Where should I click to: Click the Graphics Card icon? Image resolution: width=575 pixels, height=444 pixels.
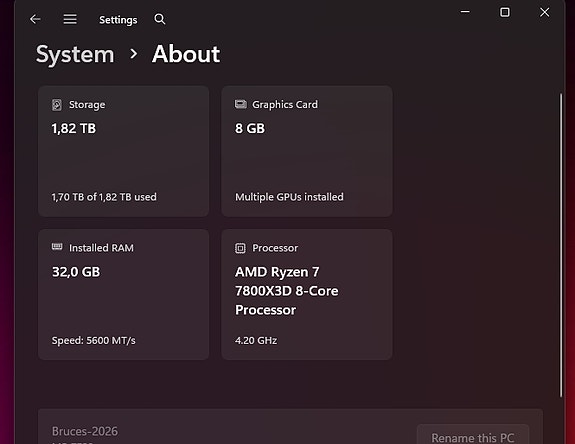(241, 104)
